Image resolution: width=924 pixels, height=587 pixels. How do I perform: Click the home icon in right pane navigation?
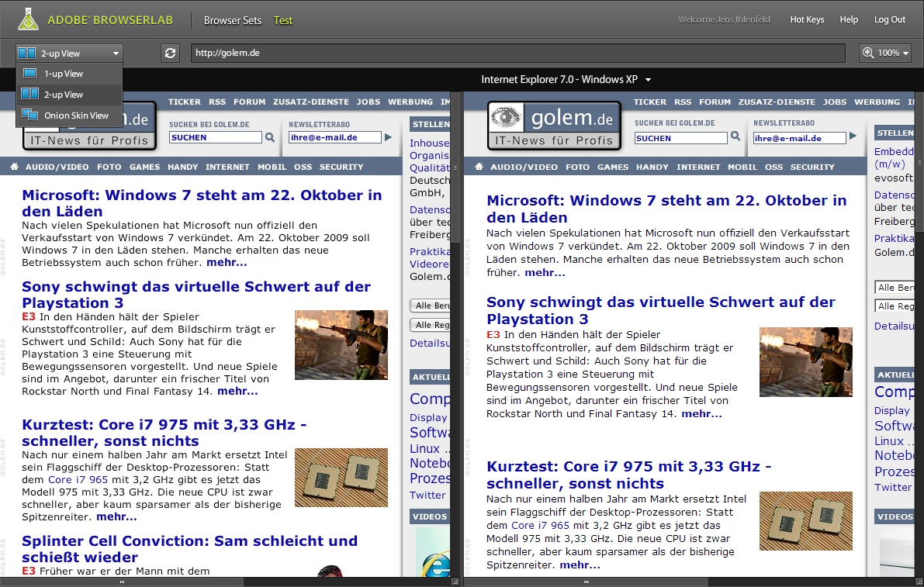(x=479, y=167)
